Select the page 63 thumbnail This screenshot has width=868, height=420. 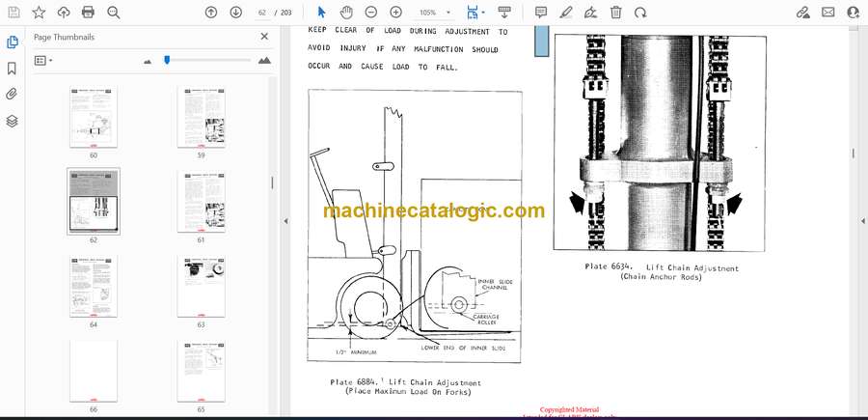pos(201,287)
